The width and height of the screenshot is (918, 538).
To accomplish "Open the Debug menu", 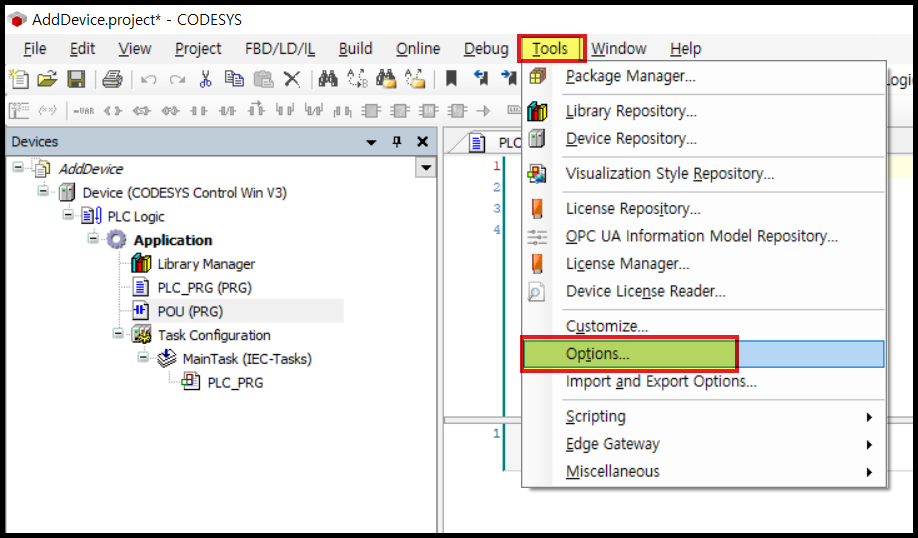I will point(486,49).
